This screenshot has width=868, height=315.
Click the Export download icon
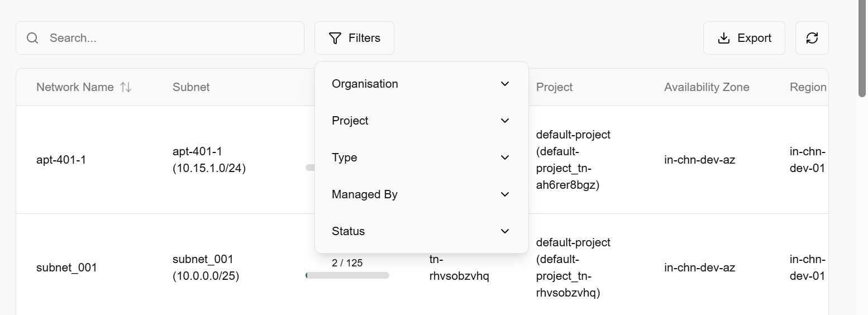[723, 38]
